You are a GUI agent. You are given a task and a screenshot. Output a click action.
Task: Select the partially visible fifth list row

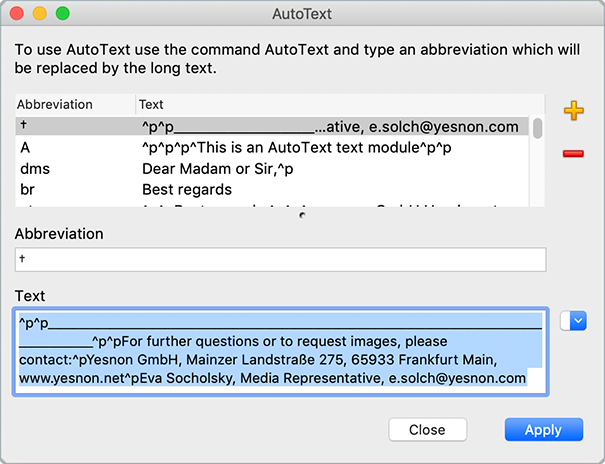coord(272,206)
